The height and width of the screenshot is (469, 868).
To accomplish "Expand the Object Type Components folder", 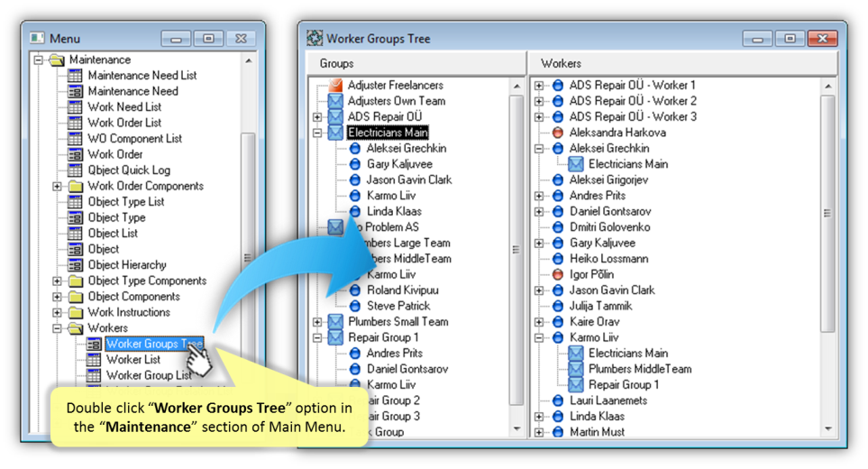I will 57,280.
